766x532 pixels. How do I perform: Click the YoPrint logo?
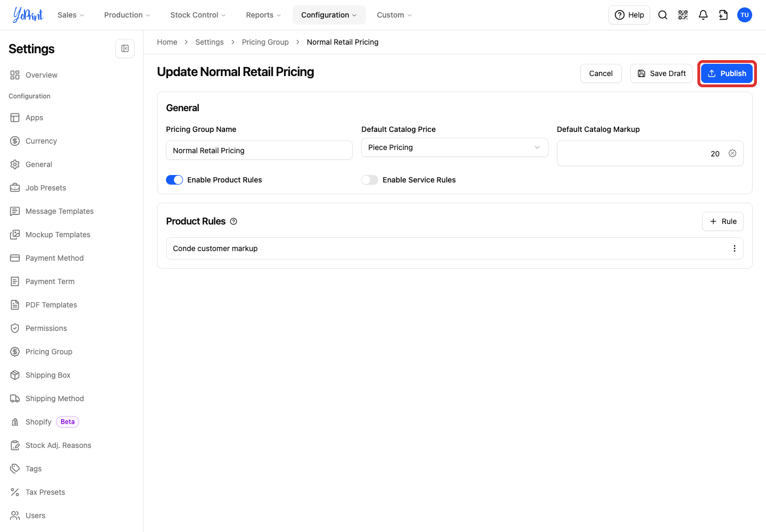pos(28,15)
